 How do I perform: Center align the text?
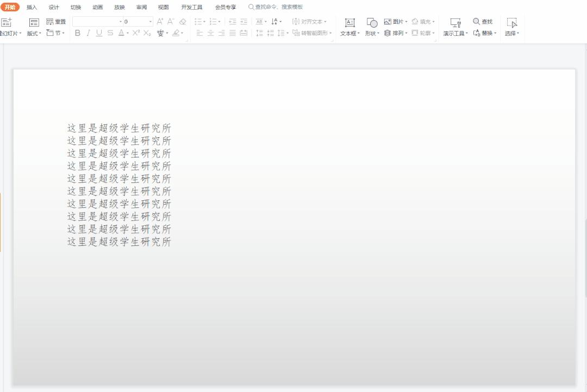coord(211,33)
